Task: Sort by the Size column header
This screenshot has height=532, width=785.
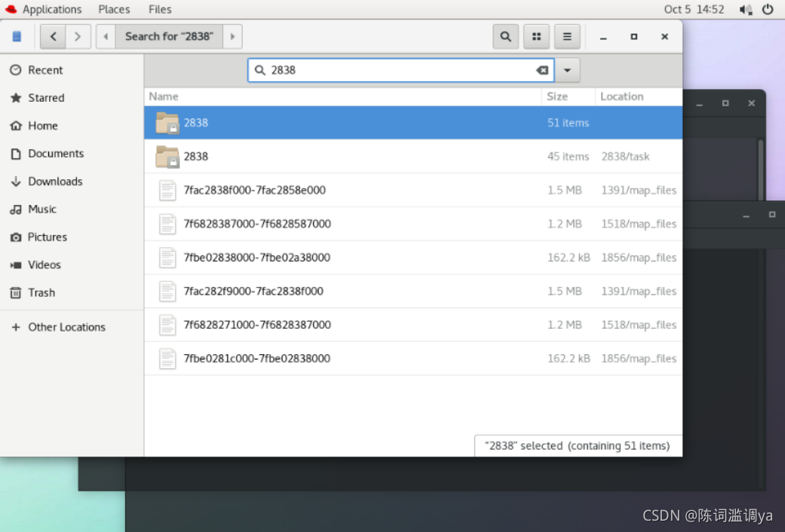Action: tap(569, 96)
